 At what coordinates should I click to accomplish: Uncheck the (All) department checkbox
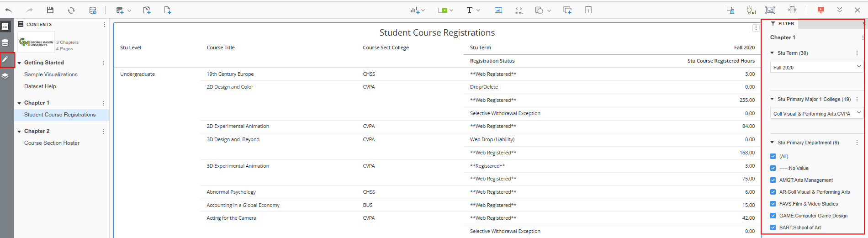point(773,156)
